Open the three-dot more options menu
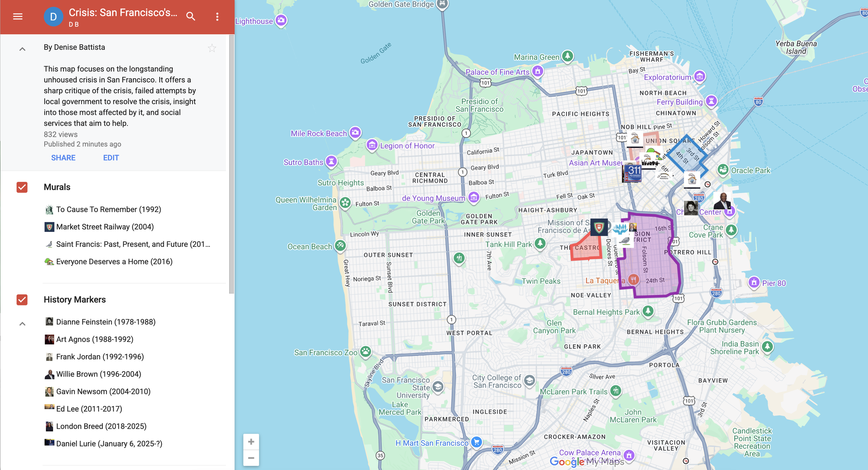This screenshot has height=470, width=868. [x=217, y=16]
